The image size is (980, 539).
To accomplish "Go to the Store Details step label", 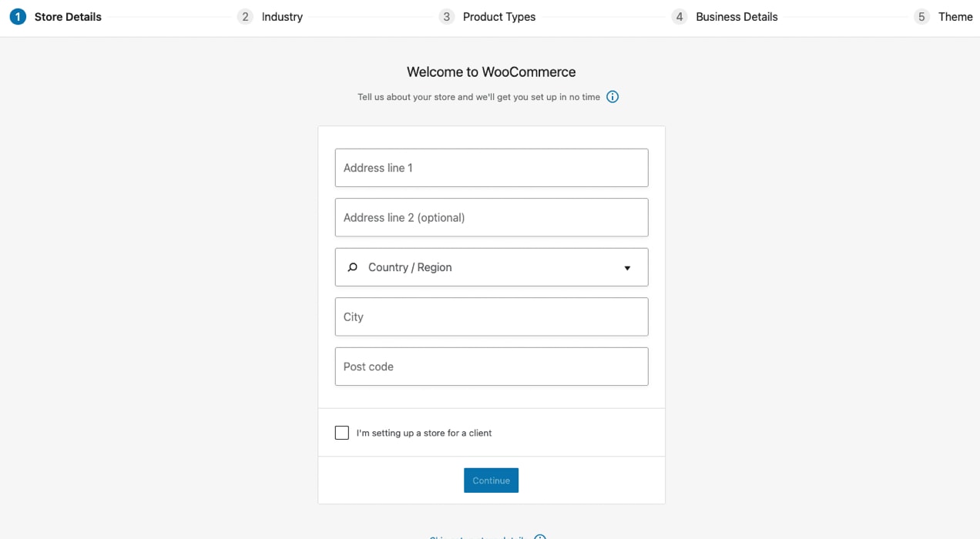I will [x=68, y=17].
